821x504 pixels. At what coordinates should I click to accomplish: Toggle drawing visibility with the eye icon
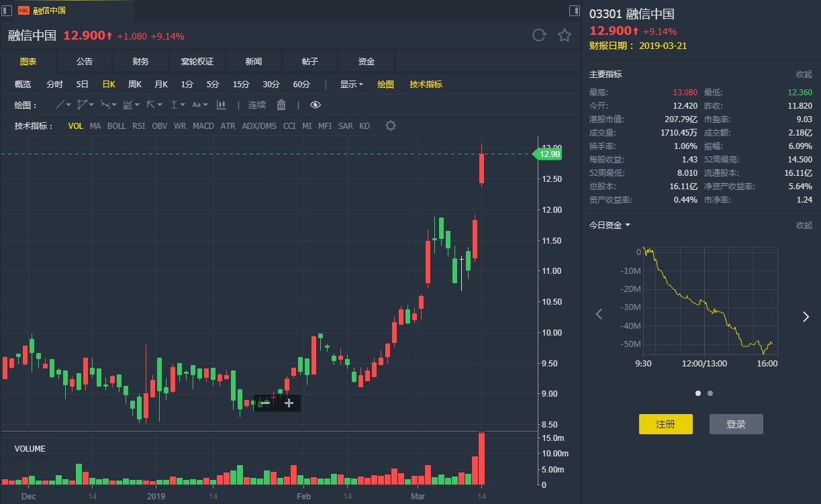tap(316, 105)
